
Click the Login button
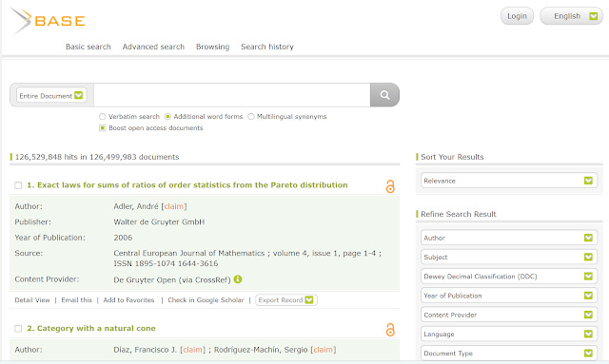[517, 16]
